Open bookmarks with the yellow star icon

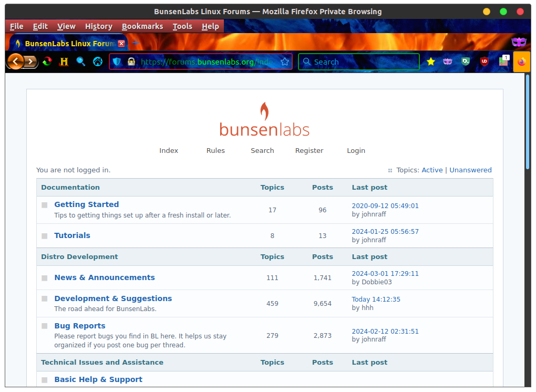pos(431,61)
